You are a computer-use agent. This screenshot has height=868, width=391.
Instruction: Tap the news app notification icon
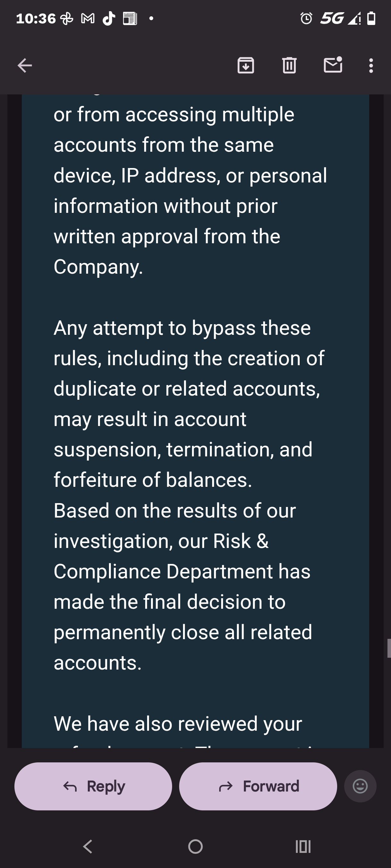click(x=130, y=19)
